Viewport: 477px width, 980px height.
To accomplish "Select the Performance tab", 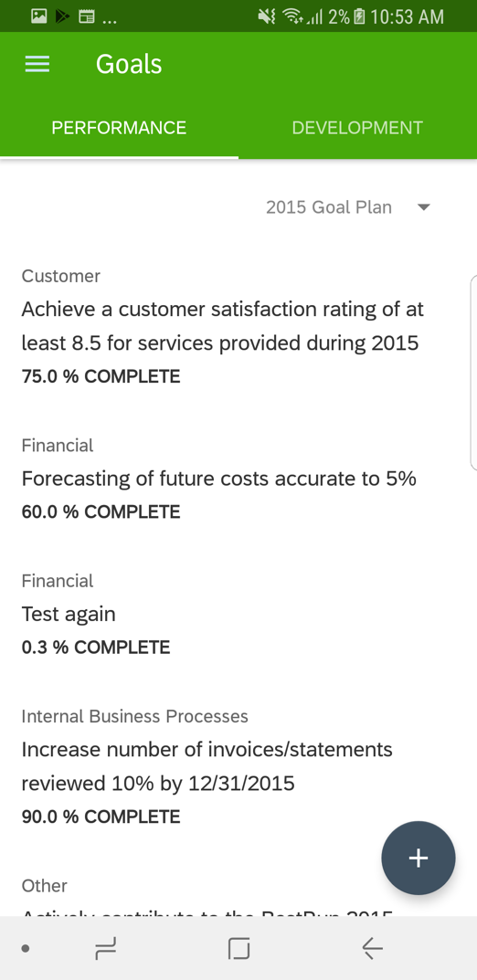I will tap(119, 128).
